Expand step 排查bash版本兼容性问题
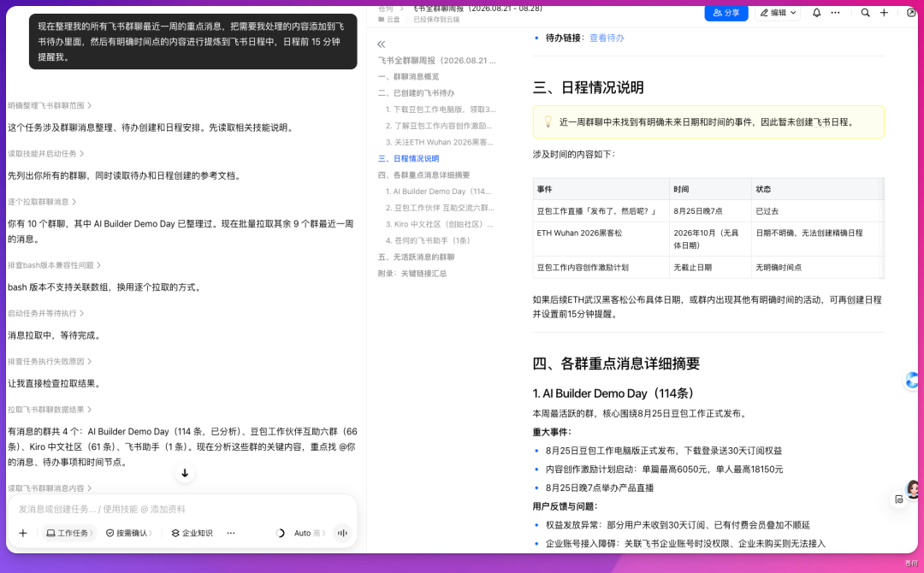This screenshot has width=924, height=573. tap(54, 266)
